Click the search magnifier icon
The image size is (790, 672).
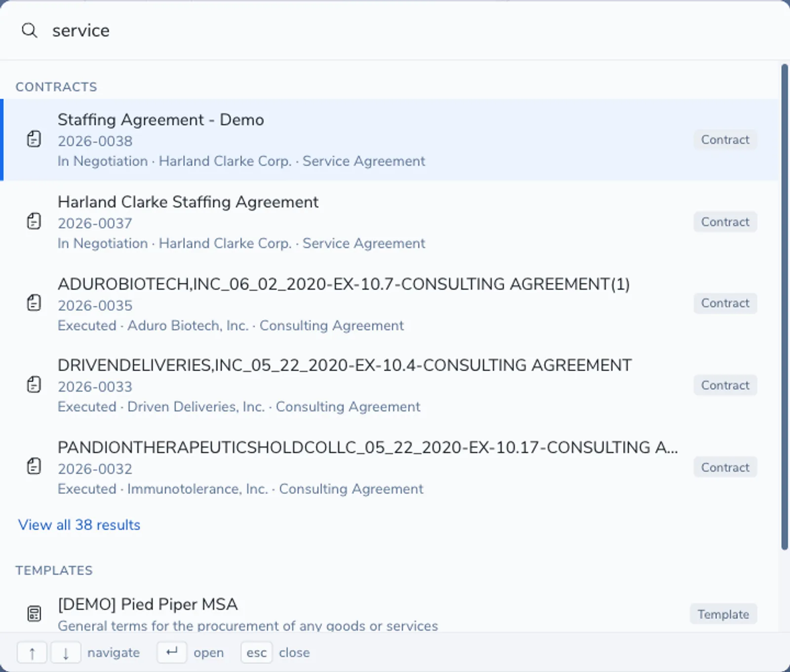pos(30,31)
